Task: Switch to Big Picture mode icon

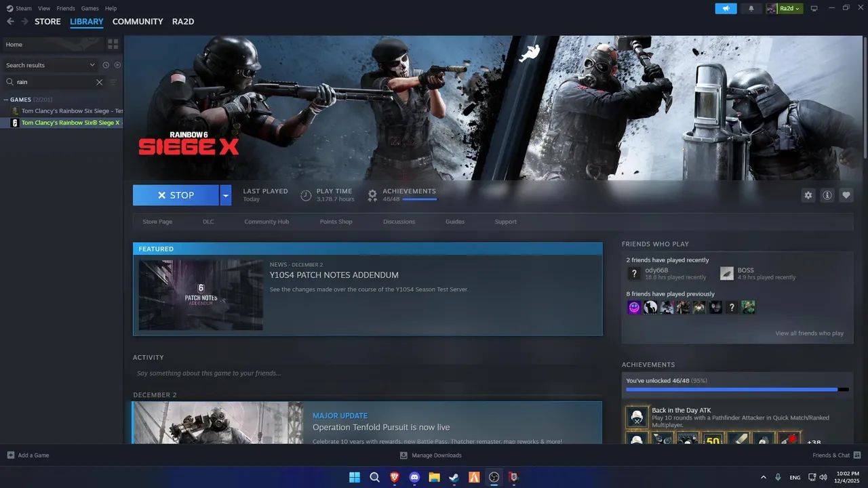Action: [814, 8]
